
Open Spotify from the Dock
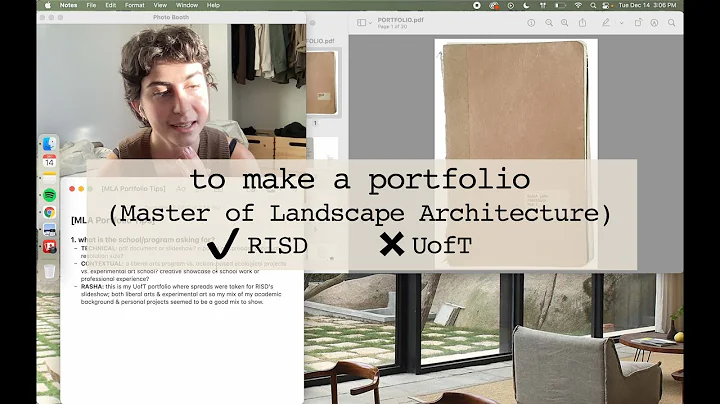[x=49, y=195]
